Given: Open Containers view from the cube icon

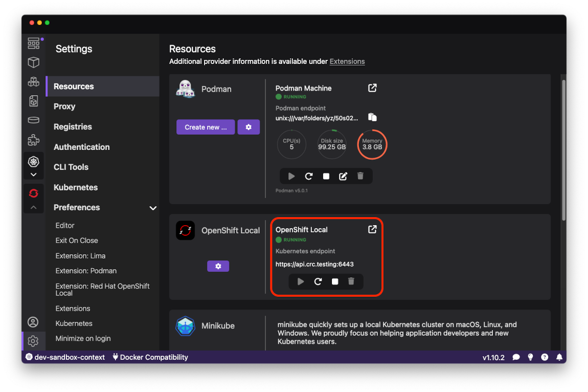Looking at the screenshot, I should click(x=33, y=62).
